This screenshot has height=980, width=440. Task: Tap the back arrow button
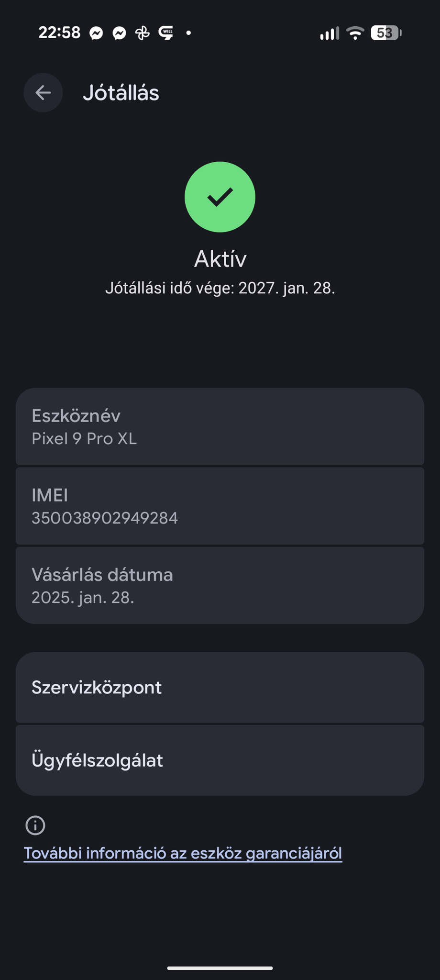click(x=43, y=93)
